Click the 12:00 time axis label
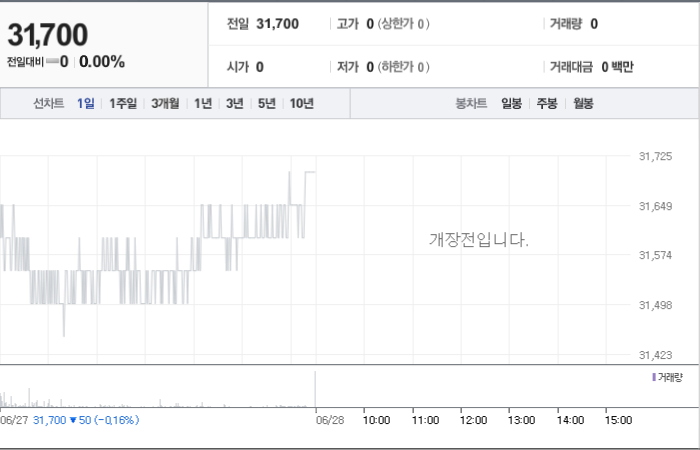The width and height of the screenshot is (700, 450). point(474,420)
